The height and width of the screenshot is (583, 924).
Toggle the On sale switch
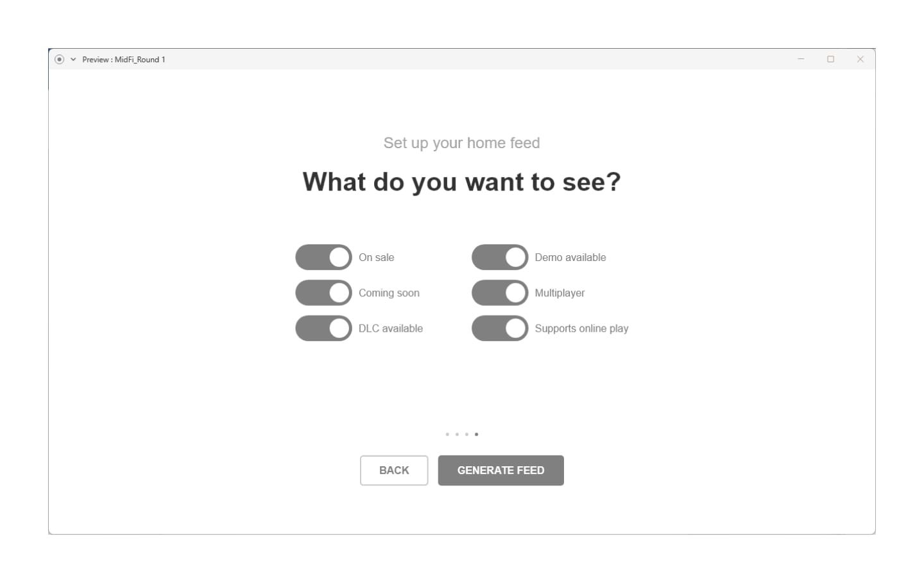323,257
